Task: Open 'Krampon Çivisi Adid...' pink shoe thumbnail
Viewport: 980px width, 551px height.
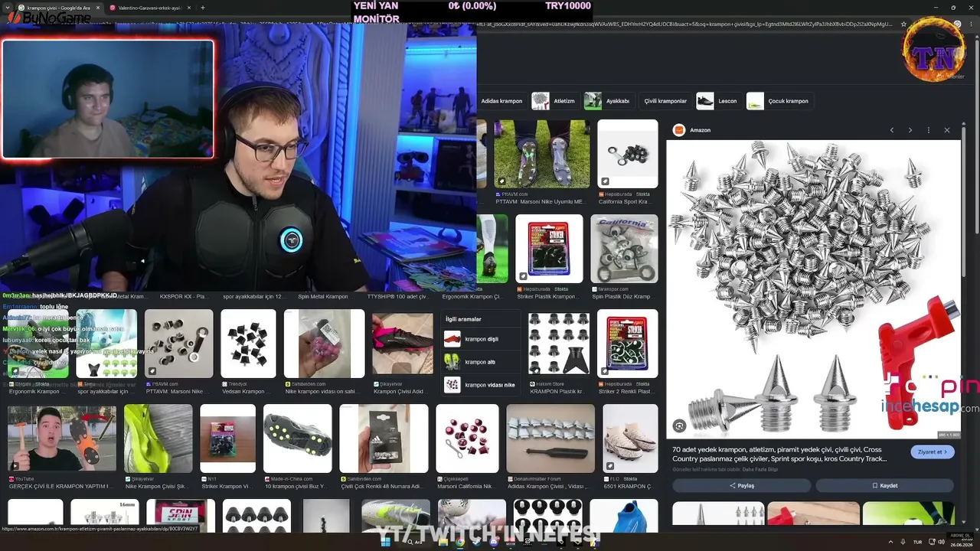Action: point(403,344)
